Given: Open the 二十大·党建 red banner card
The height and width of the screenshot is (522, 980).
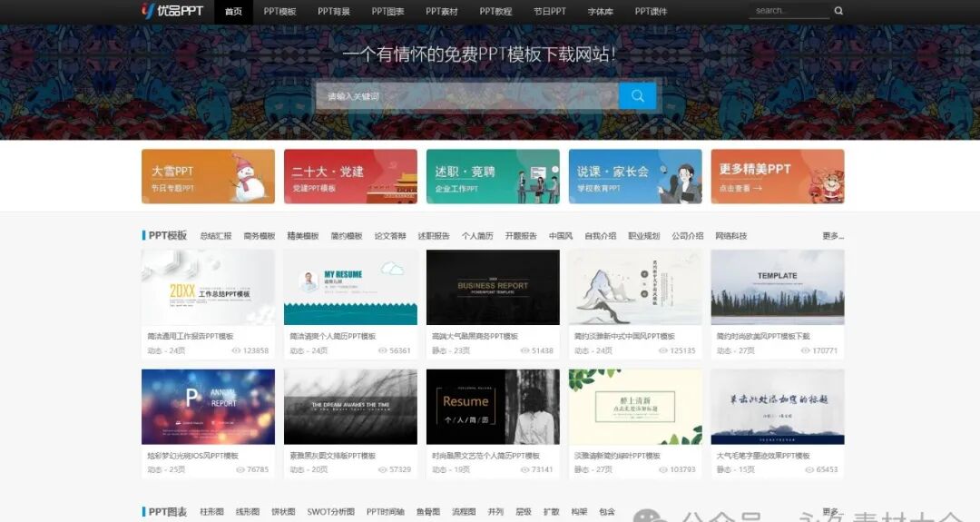Looking at the screenshot, I should [350, 176].
